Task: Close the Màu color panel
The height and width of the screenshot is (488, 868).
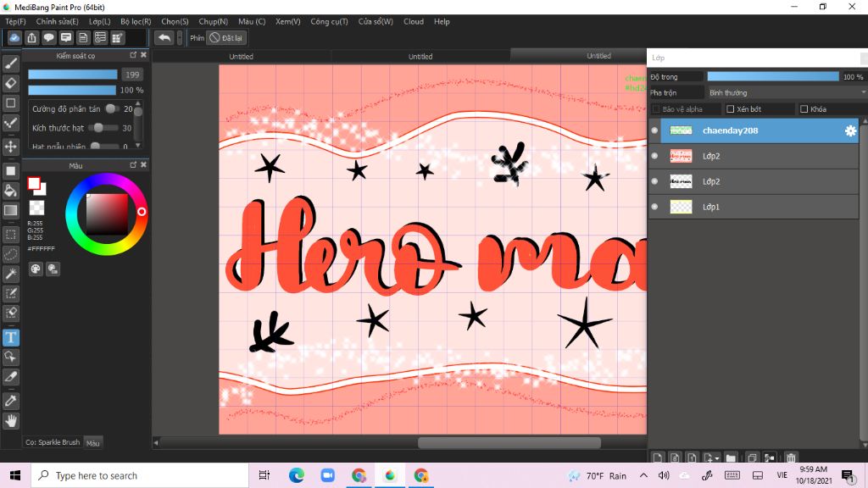Action: 143,165
